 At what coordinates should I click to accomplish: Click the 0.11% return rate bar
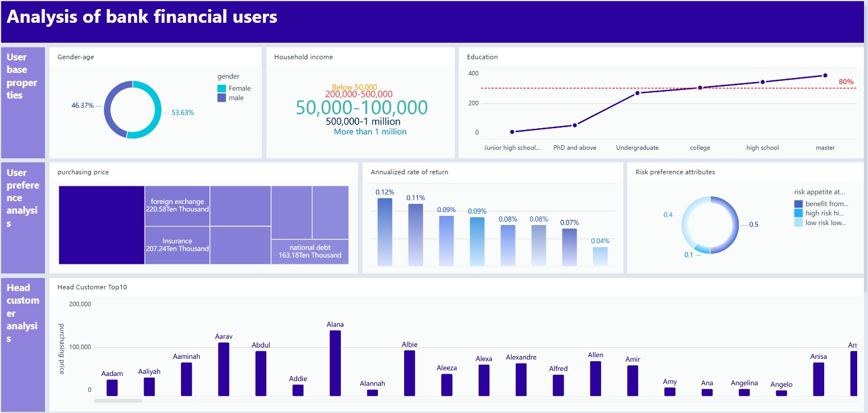click(416, 235)
